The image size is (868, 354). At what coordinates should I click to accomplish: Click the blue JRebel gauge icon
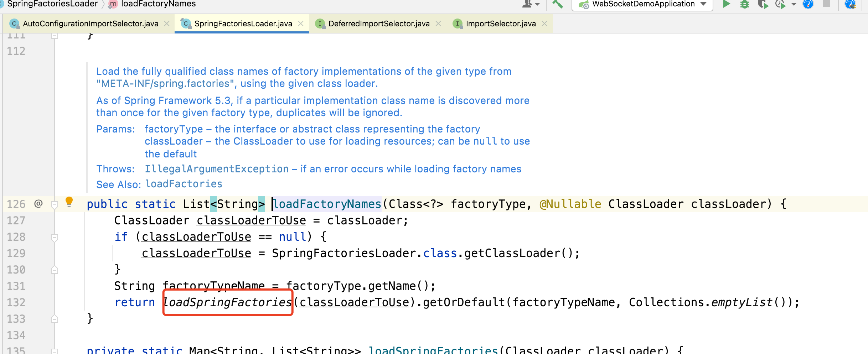(x=808, y=4)
